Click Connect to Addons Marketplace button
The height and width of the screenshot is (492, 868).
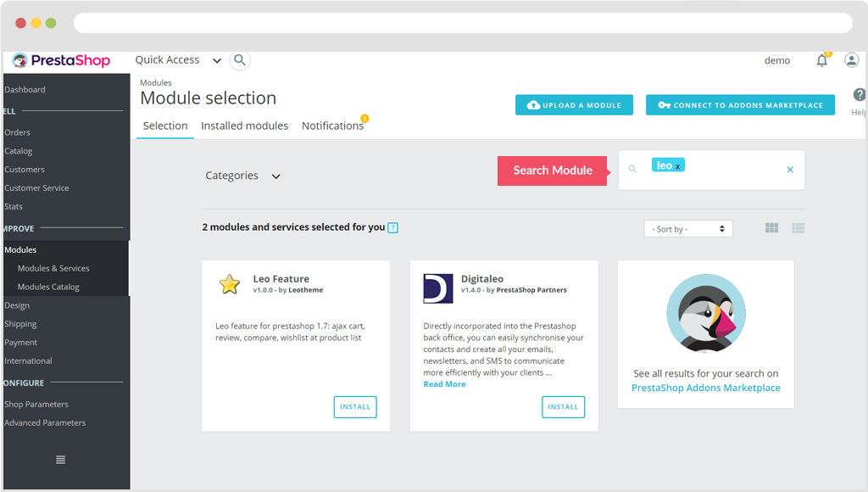coord(740,104)
